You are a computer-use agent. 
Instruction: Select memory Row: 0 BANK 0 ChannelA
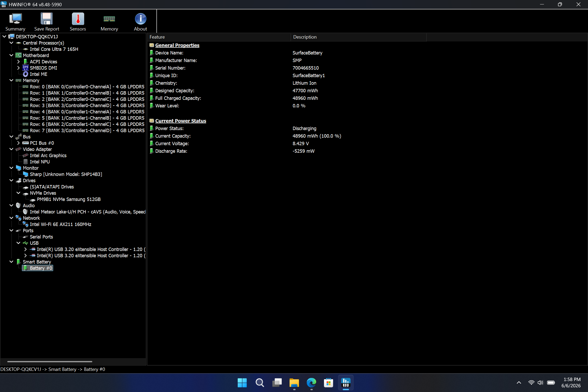pyautogui.click(x=87, y=87)
